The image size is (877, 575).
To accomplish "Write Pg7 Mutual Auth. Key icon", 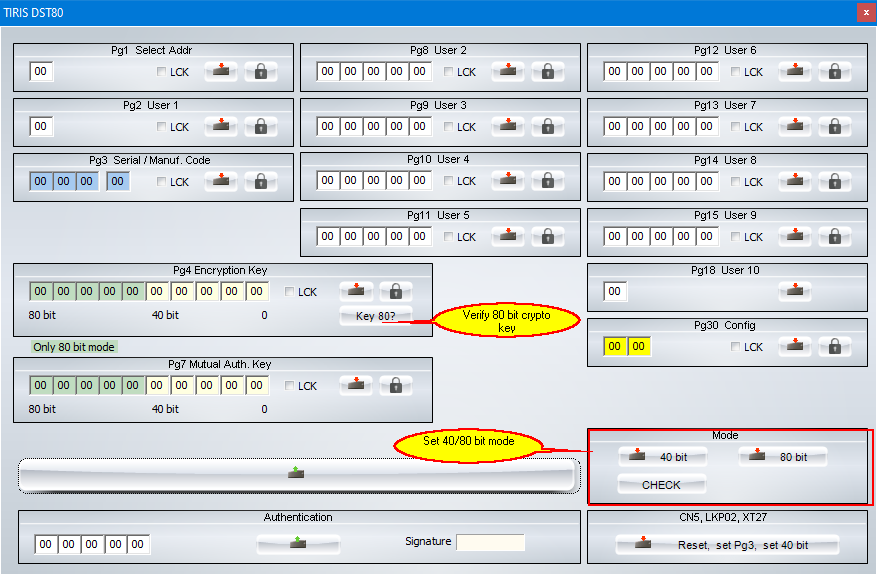I will point(356,385).
